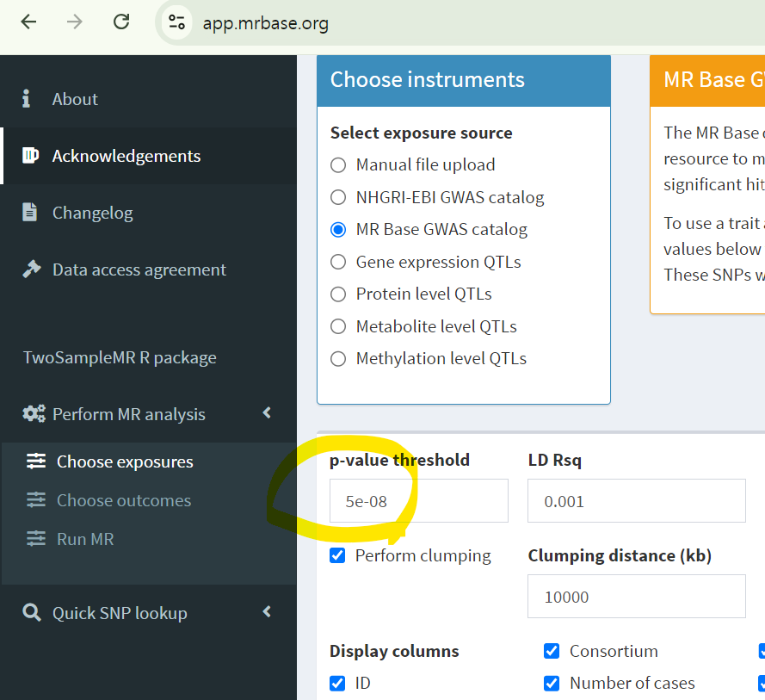This screenshot has height=700, width=765.
Task: Select Gene expression QTLs option
Action: point(338,262)
